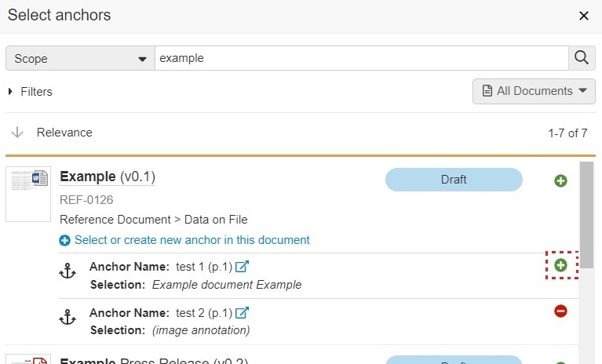Click the search magnifier icon
602x364 pixels.
581,58
